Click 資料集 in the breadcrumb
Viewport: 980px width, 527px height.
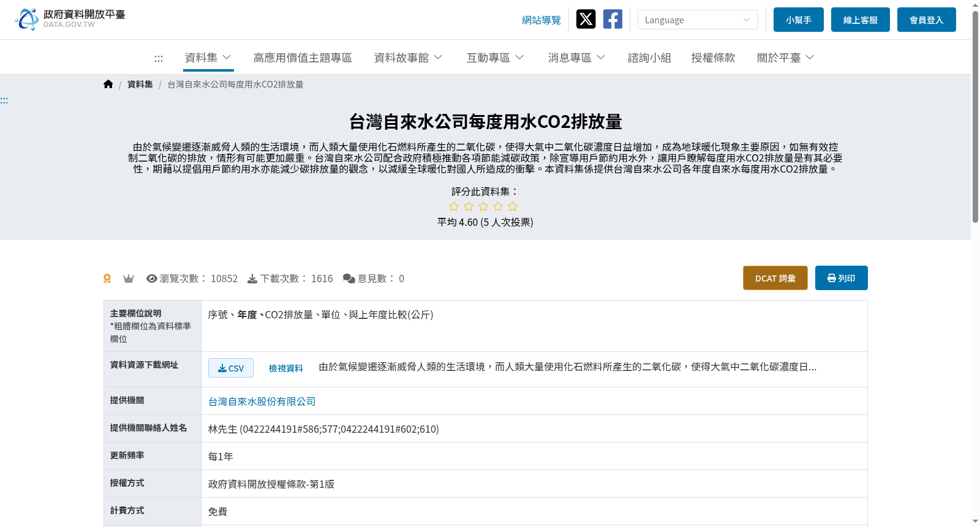pyautogui.click(x=140, y=84)
